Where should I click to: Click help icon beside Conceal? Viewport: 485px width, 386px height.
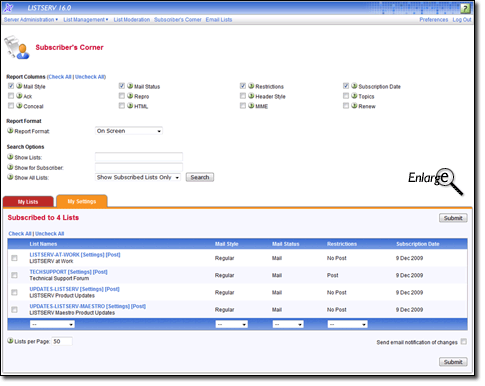point(19,106)
